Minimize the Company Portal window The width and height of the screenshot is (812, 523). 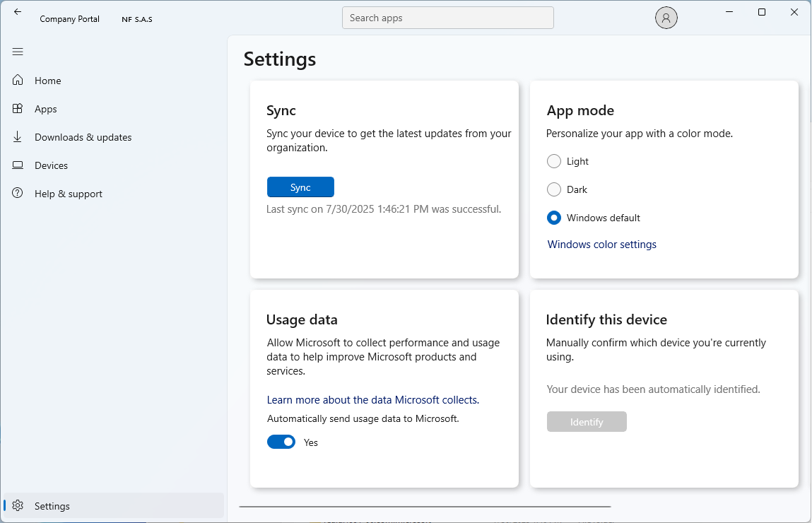729,12
